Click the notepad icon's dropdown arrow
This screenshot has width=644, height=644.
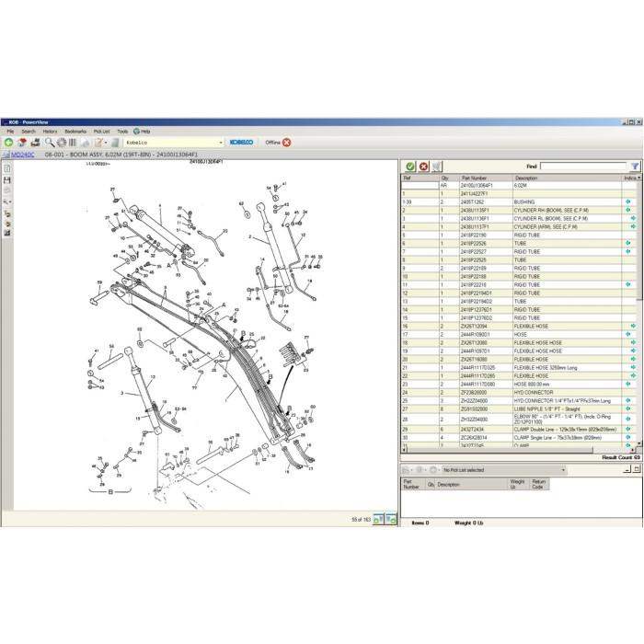tap(106, 143)
